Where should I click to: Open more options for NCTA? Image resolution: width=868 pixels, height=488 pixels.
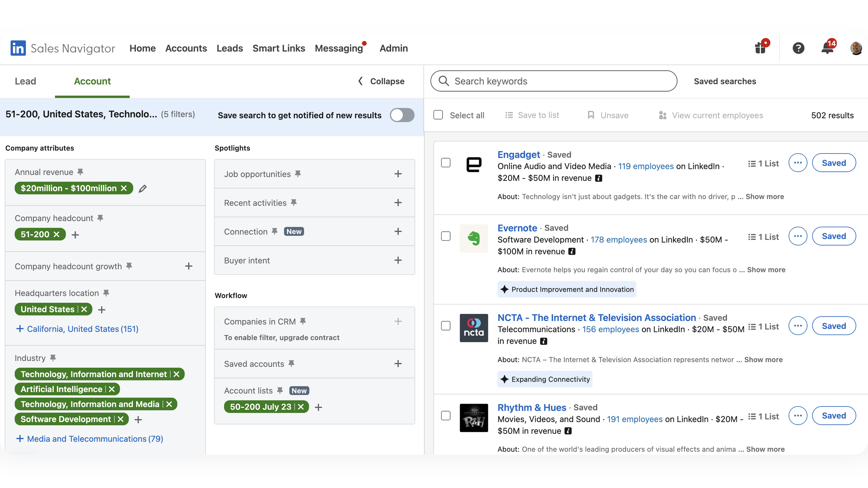pyautogui.click(x=797, y=326)
